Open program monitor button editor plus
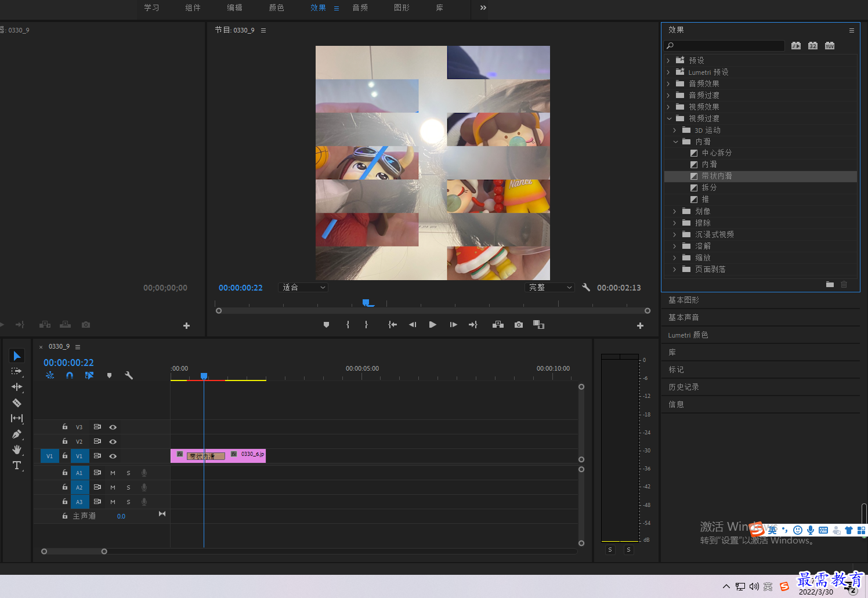This screenshot has height=598, width=868. click(640, 326)
